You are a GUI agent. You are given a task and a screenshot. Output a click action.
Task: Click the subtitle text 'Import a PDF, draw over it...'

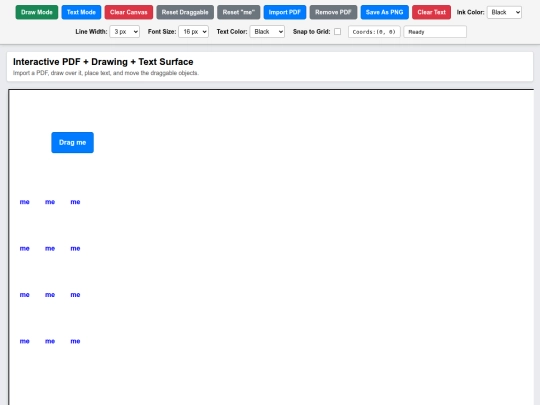point(106,73)
